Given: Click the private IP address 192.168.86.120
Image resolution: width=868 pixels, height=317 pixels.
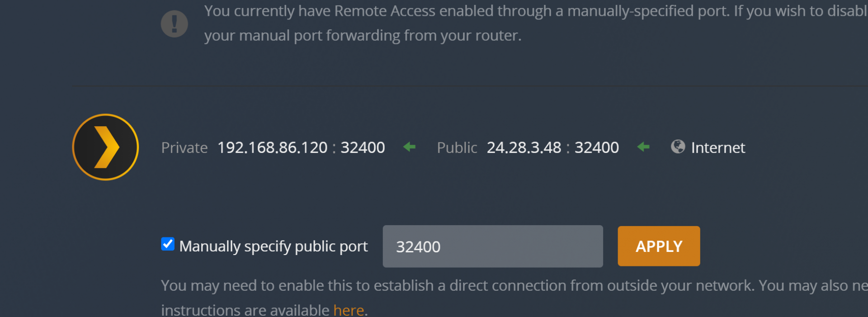Looking at the screenshot, I should pyautogui.click(x=272, y=148).
